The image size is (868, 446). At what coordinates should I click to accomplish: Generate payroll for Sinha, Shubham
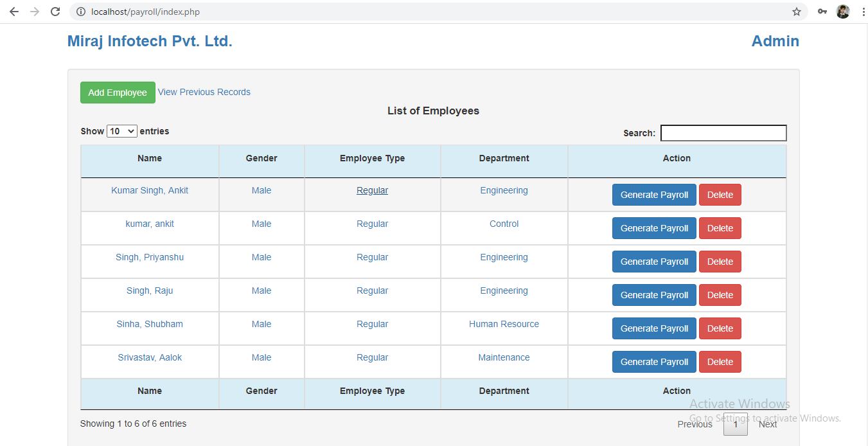654,328
